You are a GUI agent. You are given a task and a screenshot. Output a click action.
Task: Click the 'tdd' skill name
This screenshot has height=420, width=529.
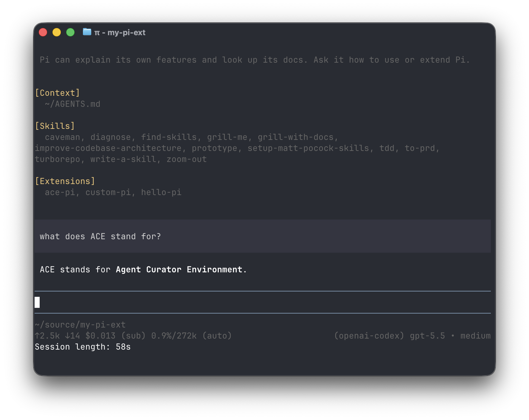point(387,148)
